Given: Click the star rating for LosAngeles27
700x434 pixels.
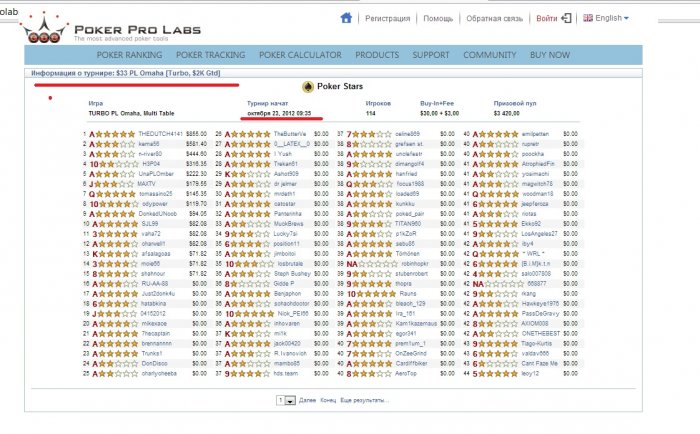Looking at the screenshot, I should click(x=499, y=234).
